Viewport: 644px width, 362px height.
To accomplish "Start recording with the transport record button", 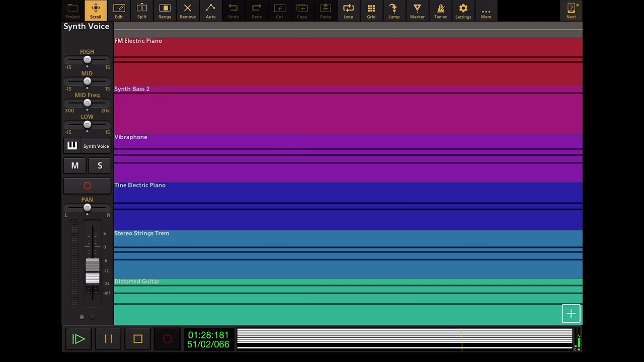I will coord(167,339).
